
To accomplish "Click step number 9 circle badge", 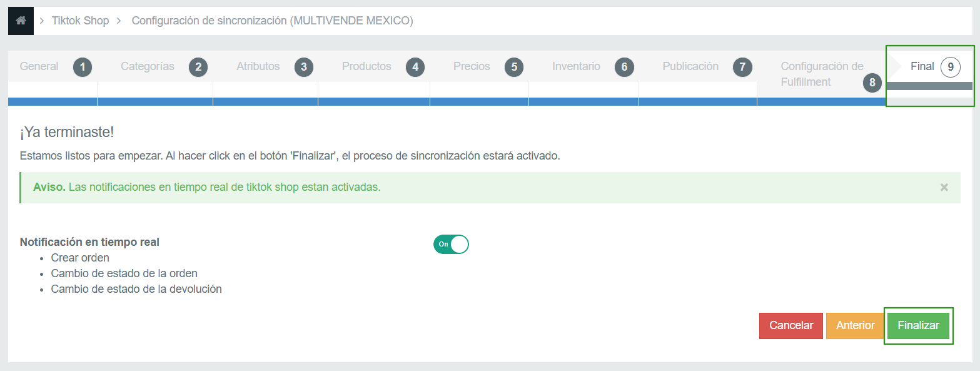I will 950,67.
